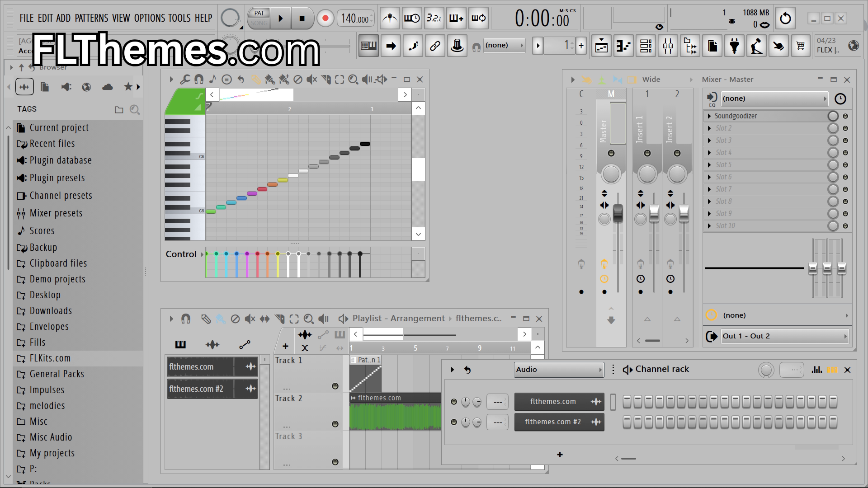Open the piano roll wrench tool menu
This screenshot has height=488, width=868.
click(184, 80)
